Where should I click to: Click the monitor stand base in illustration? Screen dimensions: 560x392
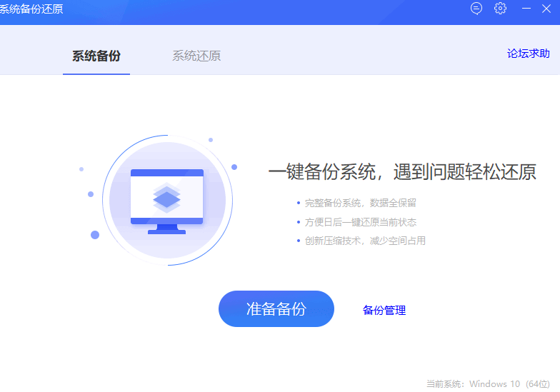click(166, 231)
